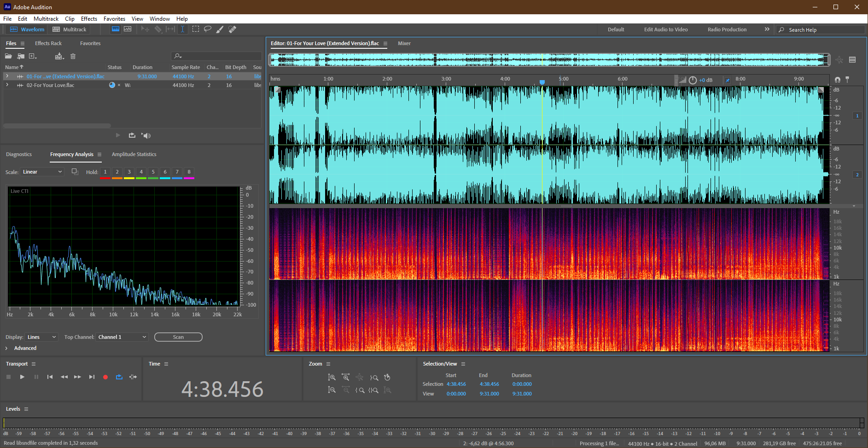Click the Scan button
Viewport: 868px width, 448px height.
pyautogui.click(x=178, y=337)
